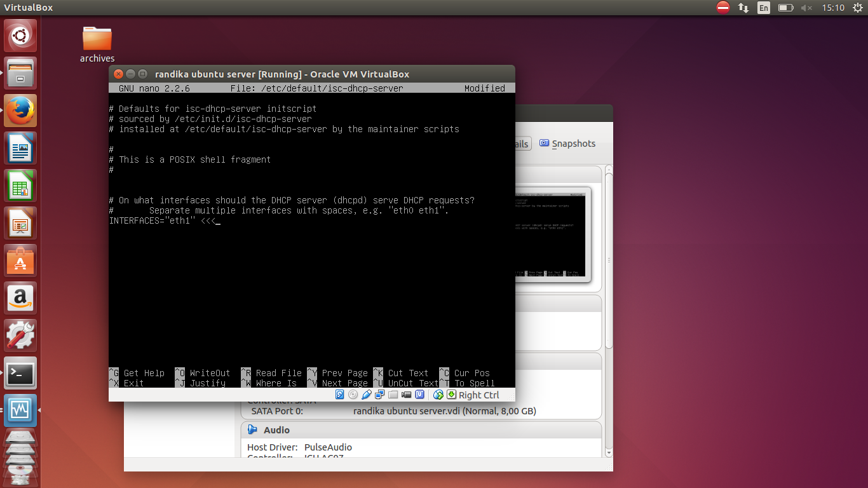Open the Files manager in the launcher
This screenshot has width=868, height=488.
pyautogui.click(x=20, y=73)
